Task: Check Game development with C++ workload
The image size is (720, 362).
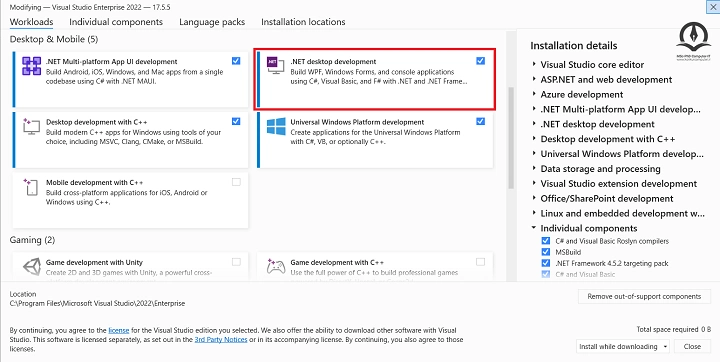Action: click(480, 262)
